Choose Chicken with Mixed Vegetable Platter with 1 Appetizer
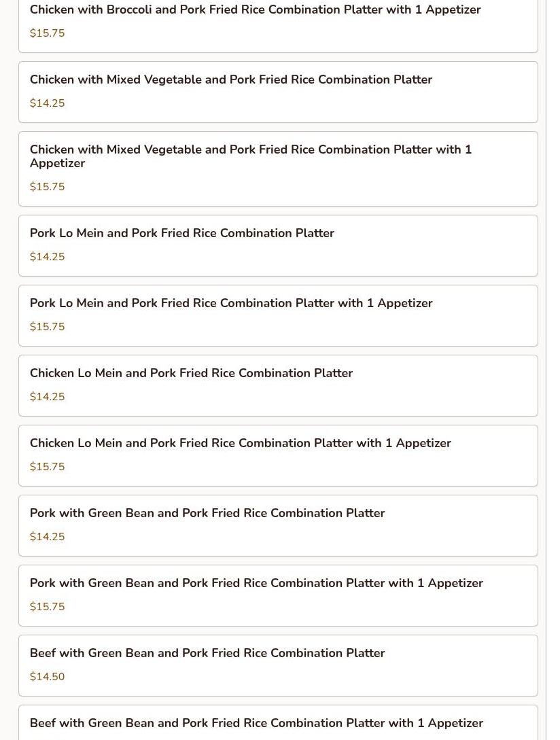 point(250,156)
